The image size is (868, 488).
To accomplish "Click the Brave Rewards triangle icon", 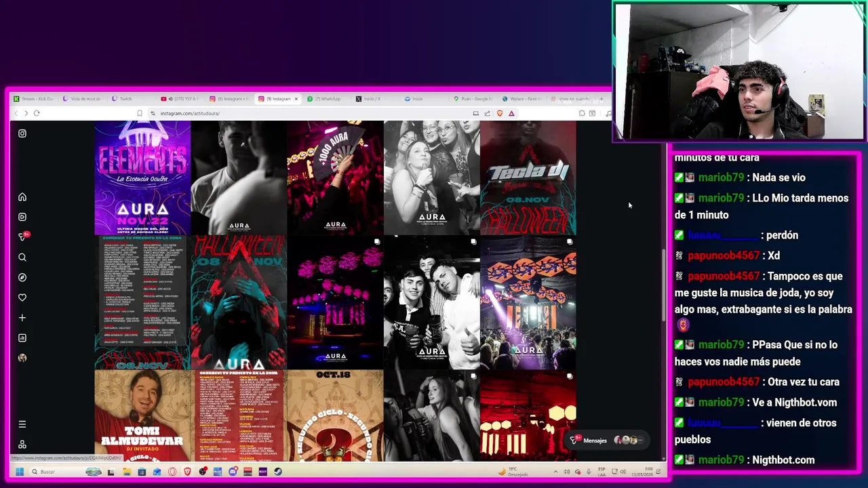I will tap(511, 113).
